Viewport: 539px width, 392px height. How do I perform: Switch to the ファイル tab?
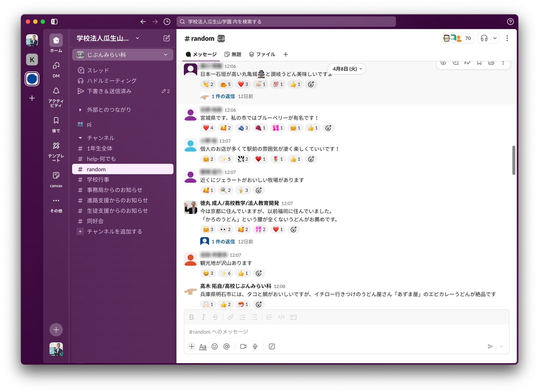(x=262, y=54)
